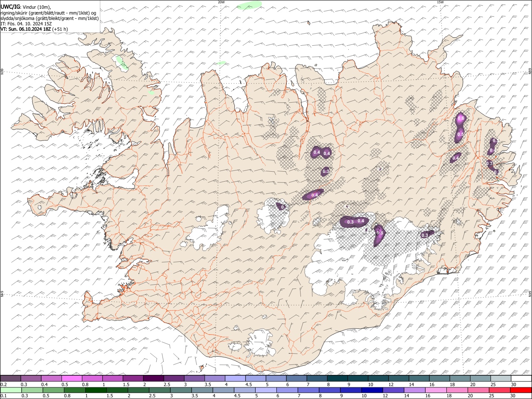The width and height of the screenshot is (532, 399).
Task: Click the 'IT: Fös. 04. 10. 2024 15Z' line
Action: point(26,24)
